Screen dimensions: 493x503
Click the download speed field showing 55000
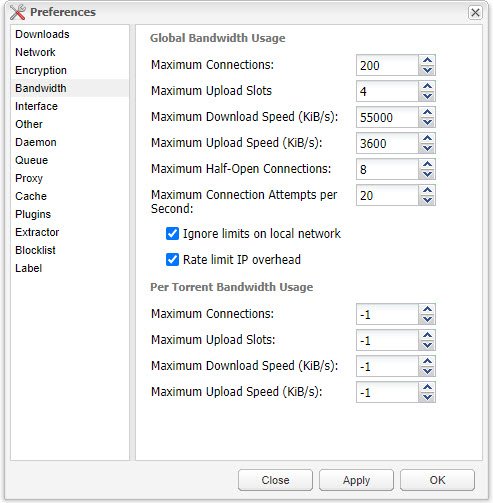click(x=387, y=117)
